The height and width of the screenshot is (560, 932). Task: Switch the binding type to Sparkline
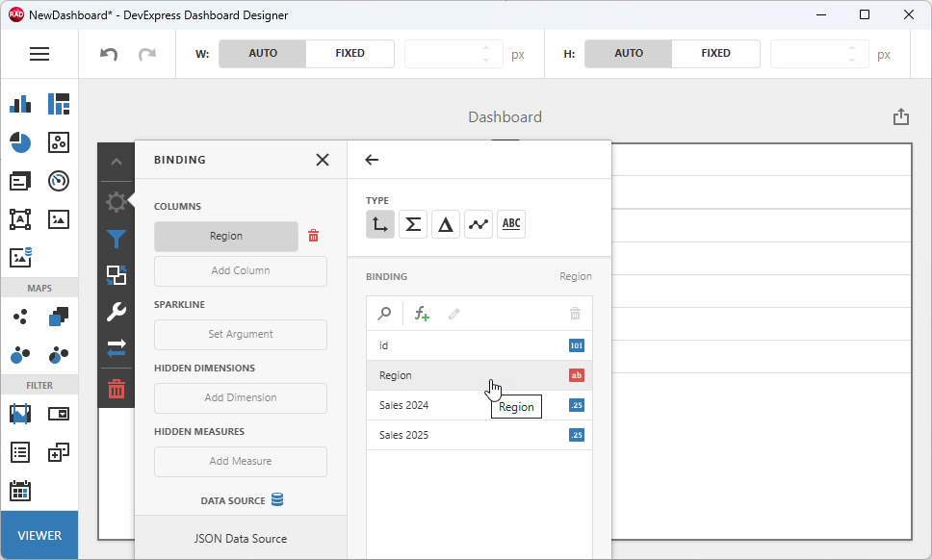[x=480, y=223]
